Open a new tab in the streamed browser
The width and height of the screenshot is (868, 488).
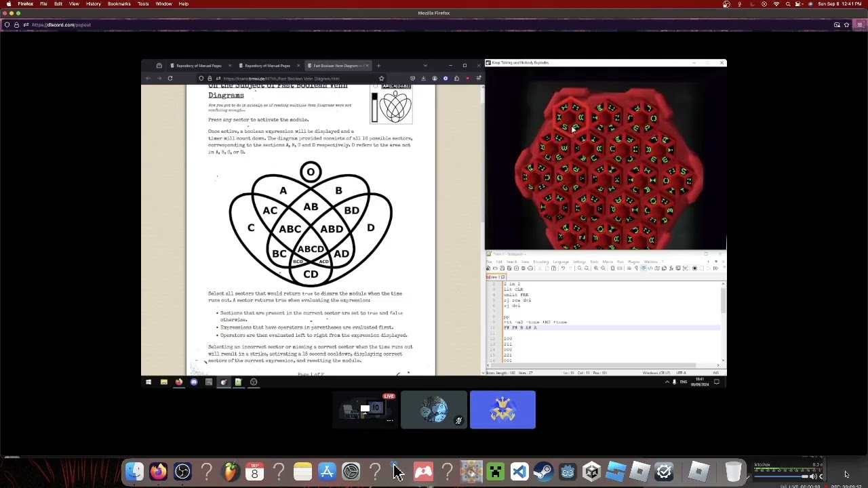coord(378,66)
